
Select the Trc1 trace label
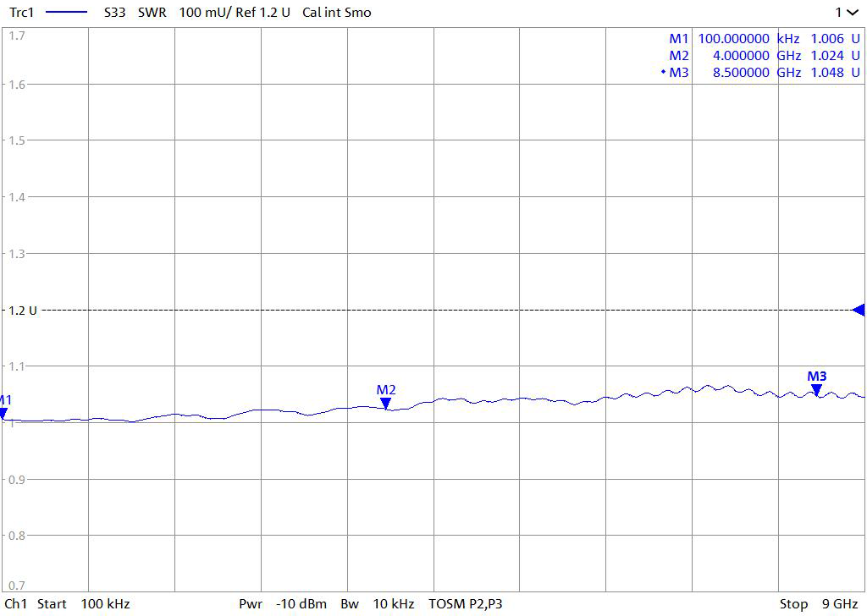[x=21, y=13]
